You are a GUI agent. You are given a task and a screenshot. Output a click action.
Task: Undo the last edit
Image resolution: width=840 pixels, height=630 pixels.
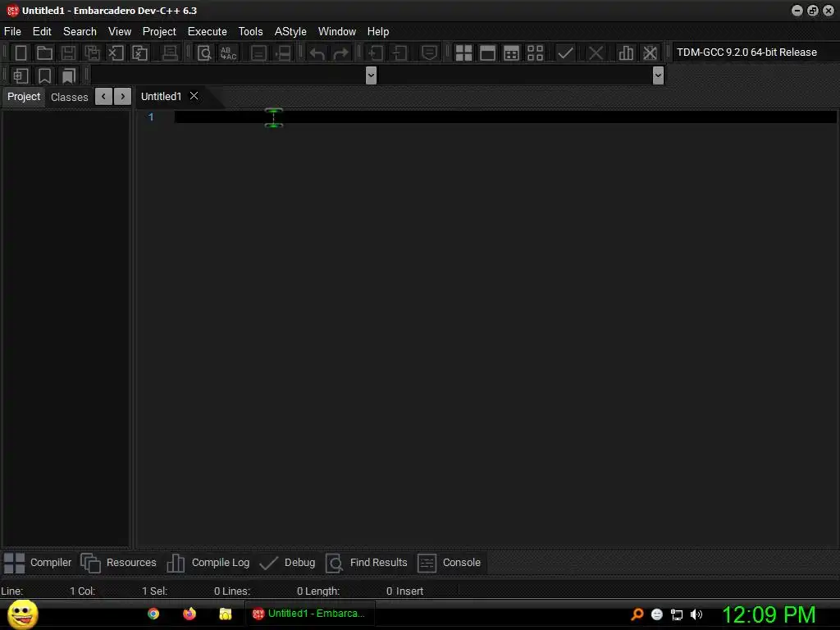(317, 52)
